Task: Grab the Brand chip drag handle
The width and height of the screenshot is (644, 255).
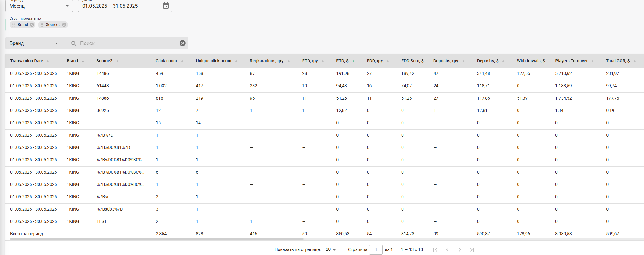Action: [x=14, y=25]
